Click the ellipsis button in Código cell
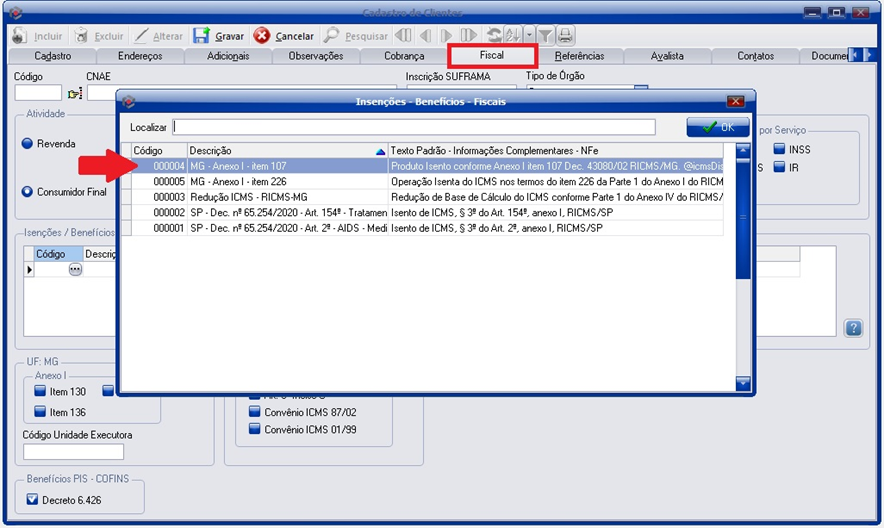The height and width of the screenshot is (528, 884). pyautogui.click(x=75, y=269)
